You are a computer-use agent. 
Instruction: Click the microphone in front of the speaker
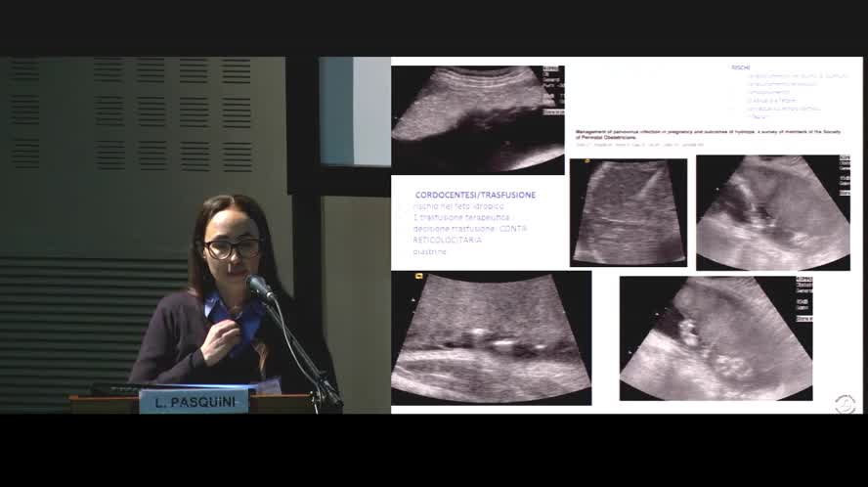[x=259, y=288]
